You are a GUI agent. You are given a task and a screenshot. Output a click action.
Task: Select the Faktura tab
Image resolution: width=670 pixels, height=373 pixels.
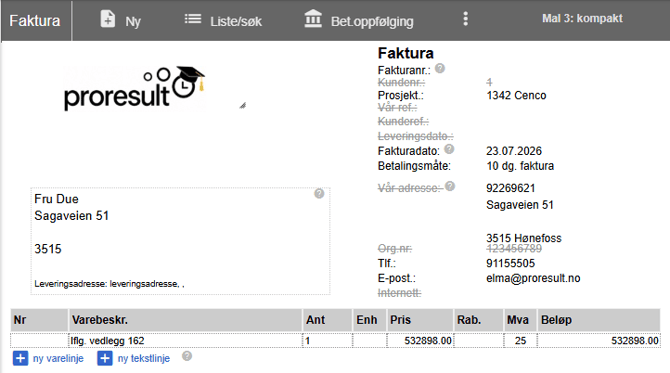click(x=35, y=21)
